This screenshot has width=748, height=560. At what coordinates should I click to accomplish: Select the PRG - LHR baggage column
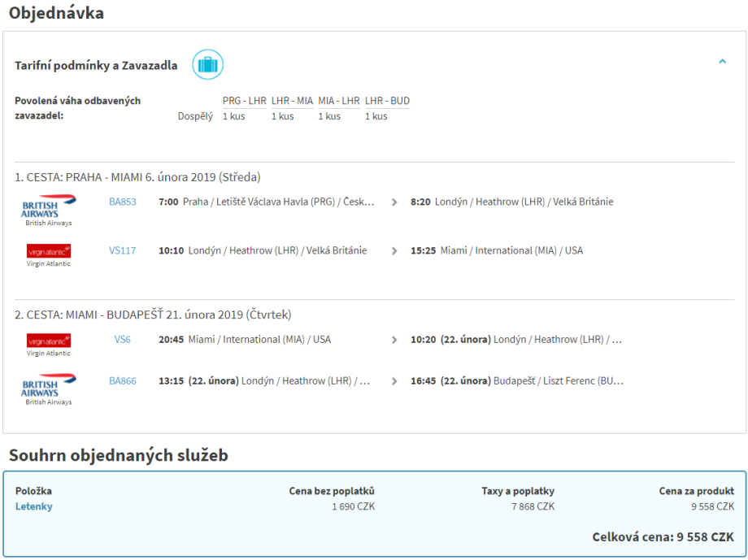tap(244, 102)
